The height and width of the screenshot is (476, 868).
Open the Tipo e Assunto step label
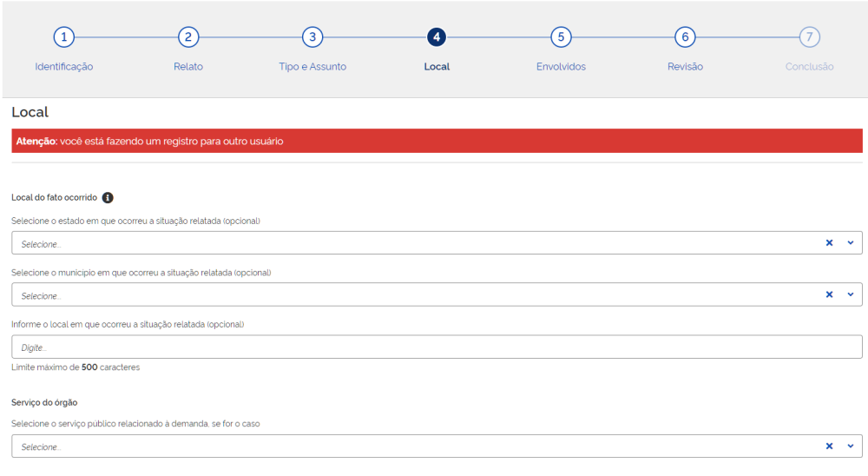[312, 67]
